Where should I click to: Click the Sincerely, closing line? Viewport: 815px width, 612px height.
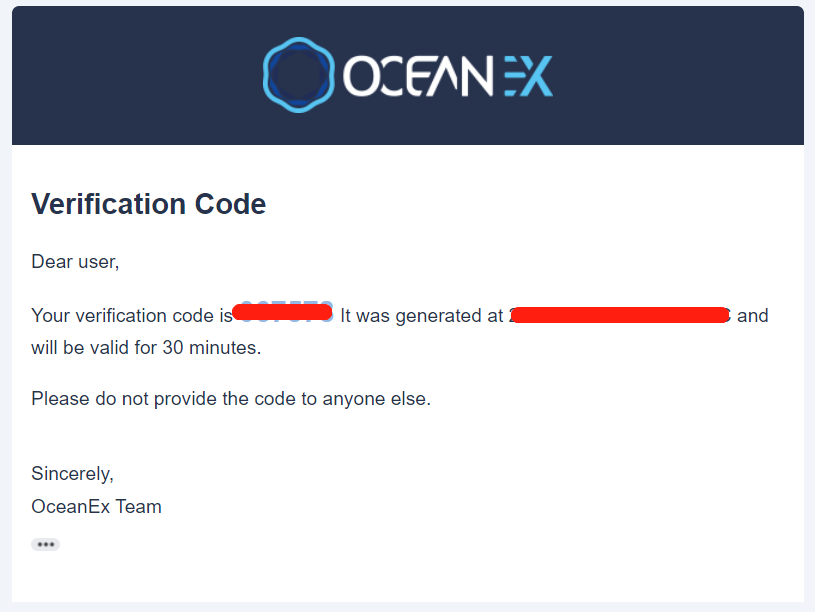click(x=72, y=474)
